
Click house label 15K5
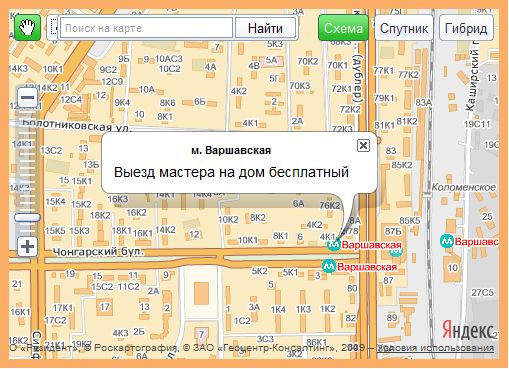coord(55,231)
